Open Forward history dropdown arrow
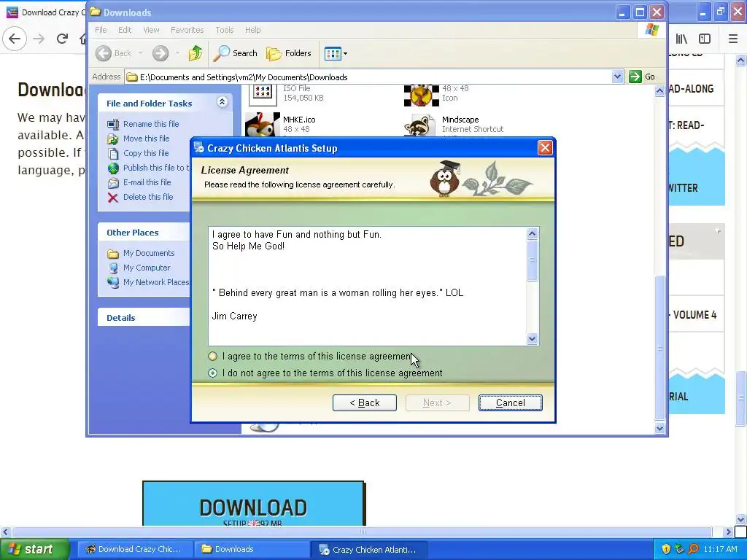Image resolution: width=747 pixels, height=560 pixels. (177, 53)
